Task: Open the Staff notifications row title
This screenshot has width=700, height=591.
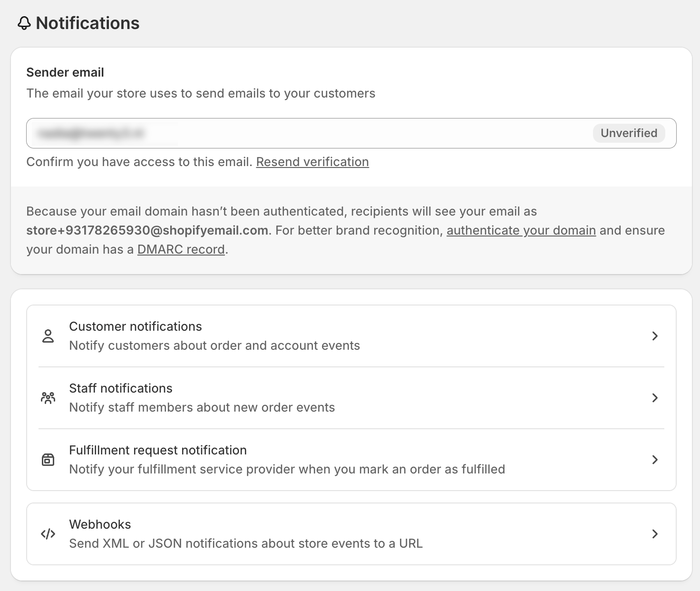Action: [121, 388]
